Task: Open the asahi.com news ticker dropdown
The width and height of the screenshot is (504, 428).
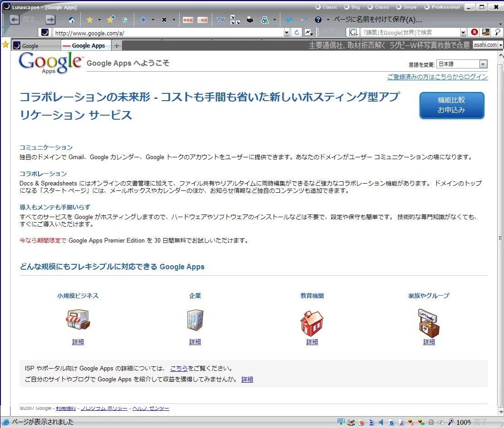Action: pos(500,45)
